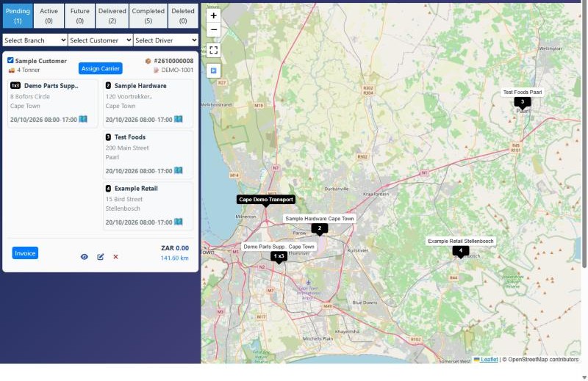Toggle fullscreen map view
Viewport: 588px width, 381px height.
click(x=213, y=50)
